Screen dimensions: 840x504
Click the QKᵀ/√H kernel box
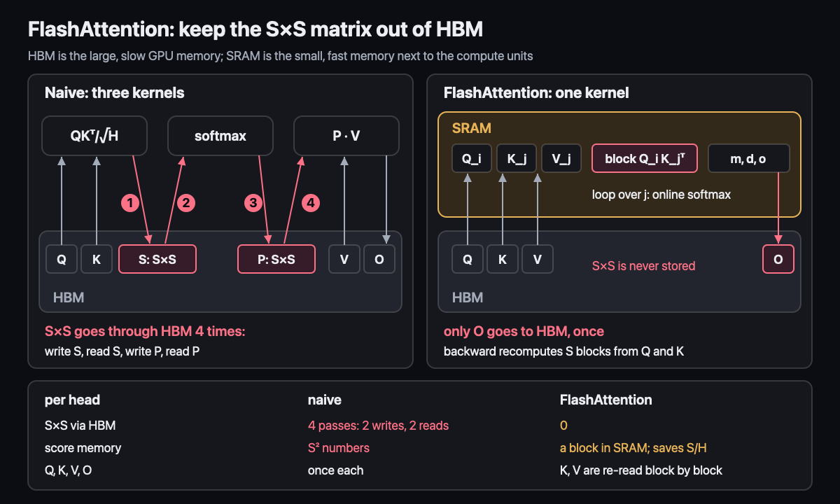(x=94, y=136)
